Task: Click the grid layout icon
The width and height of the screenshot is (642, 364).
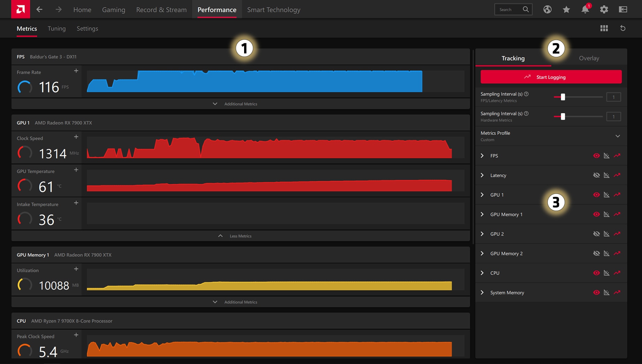Action: [604, 28]
